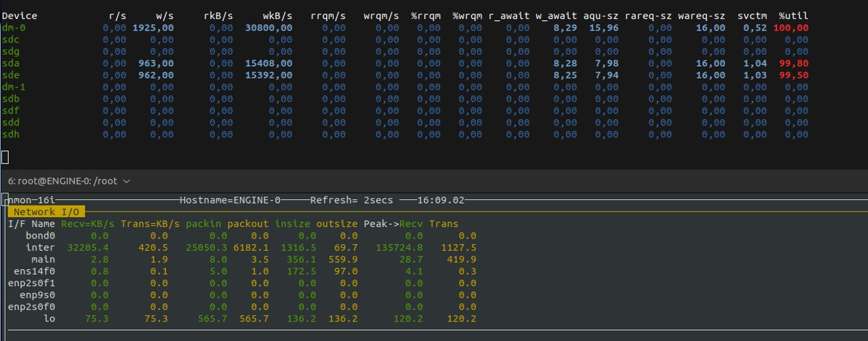868x341 pixels.
Task: Click the sda device name
Action: click(x=10, y=63)
